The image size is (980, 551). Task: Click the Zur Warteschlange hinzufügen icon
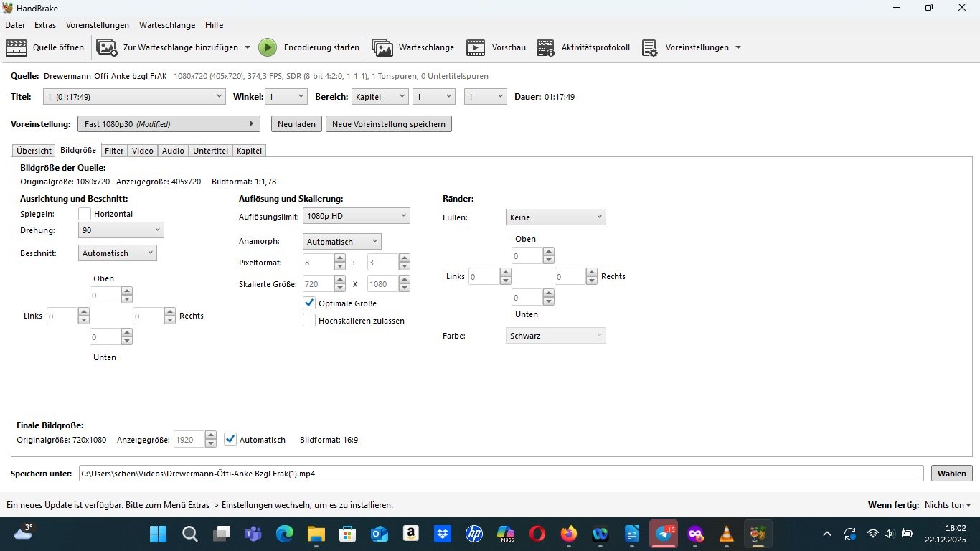pyautogui.click(x=107, y=48)
